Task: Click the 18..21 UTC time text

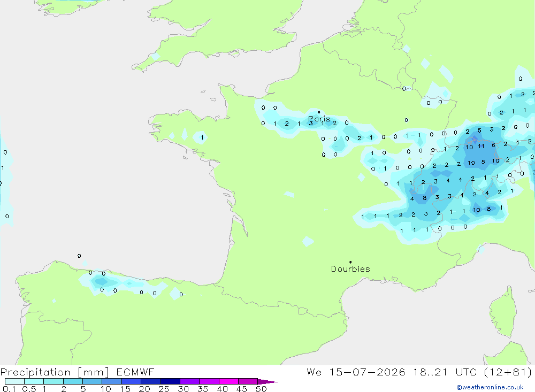Action: pos(445,372)
